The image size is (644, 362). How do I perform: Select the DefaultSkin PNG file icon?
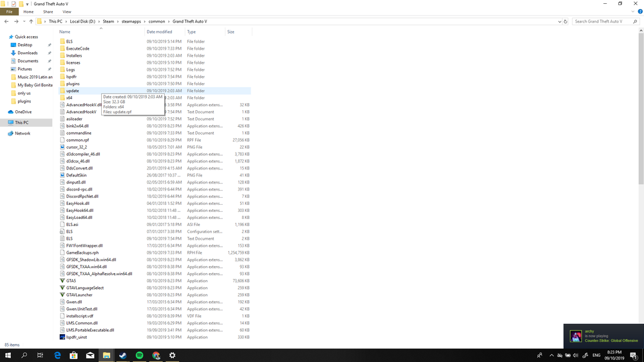[x=62, y=175]
